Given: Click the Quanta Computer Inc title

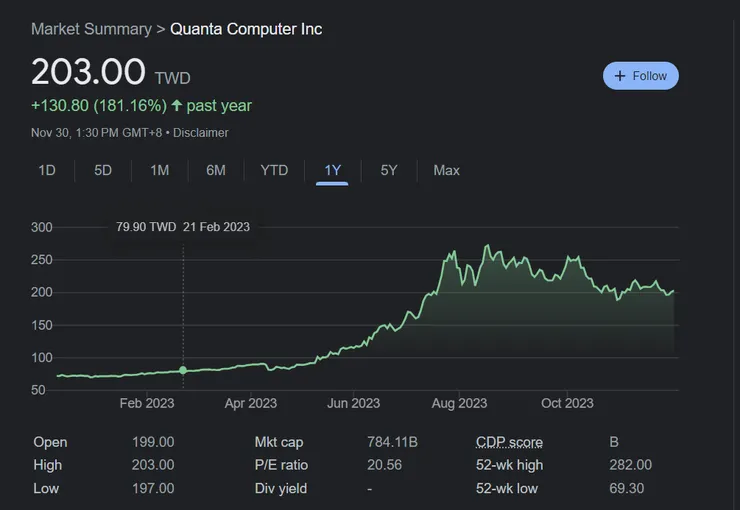Looking at the screenshot, I should coord(246,29).
